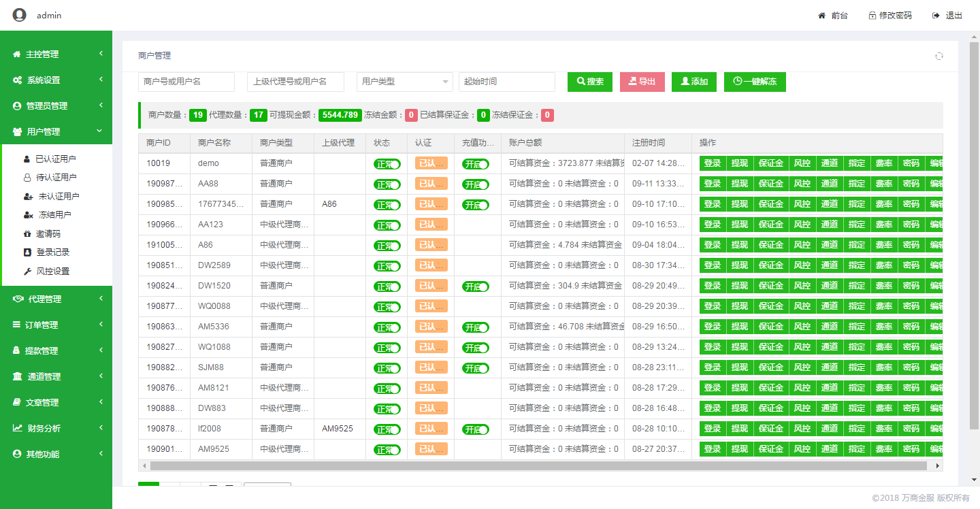Open 冻结用户 in the sidebar
The width and height of the screenshot is (980, 509).
click(53, 215)
